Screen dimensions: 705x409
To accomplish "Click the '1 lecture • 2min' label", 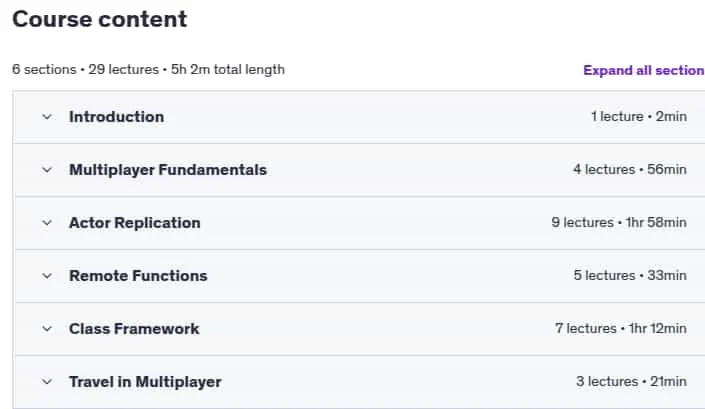I will 639,116.
